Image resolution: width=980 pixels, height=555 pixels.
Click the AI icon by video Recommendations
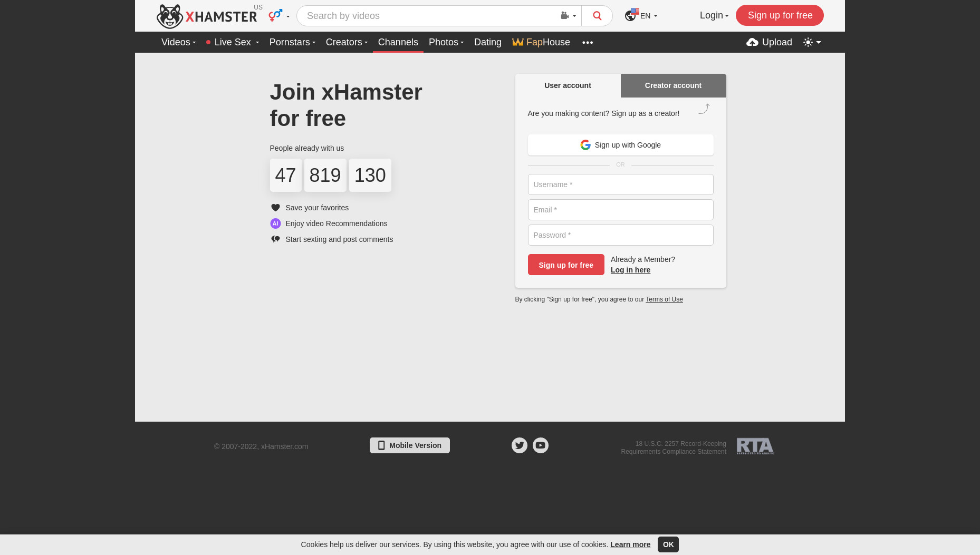point(275,223)
